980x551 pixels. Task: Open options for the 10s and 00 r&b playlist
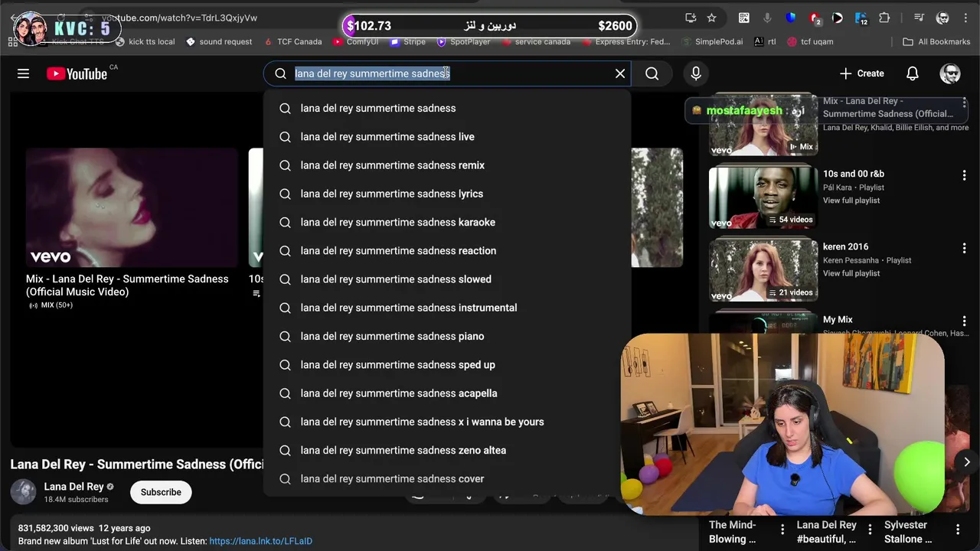(964, 175)
